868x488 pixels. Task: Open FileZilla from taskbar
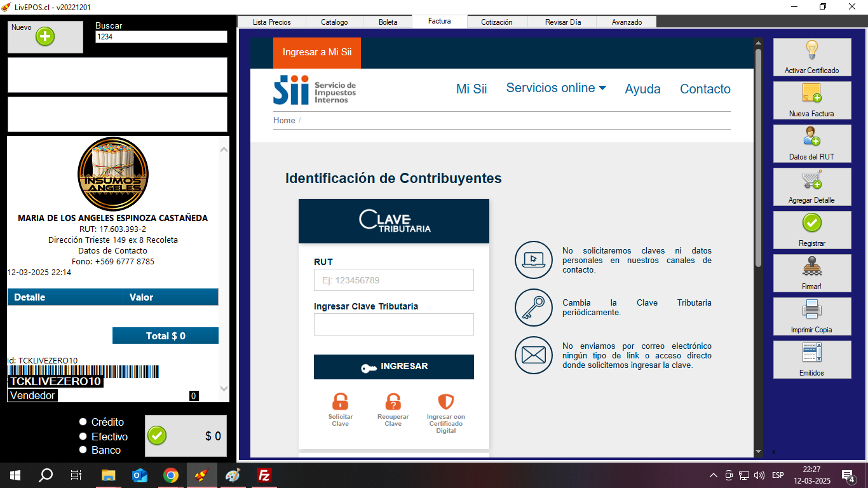point(264,475)
